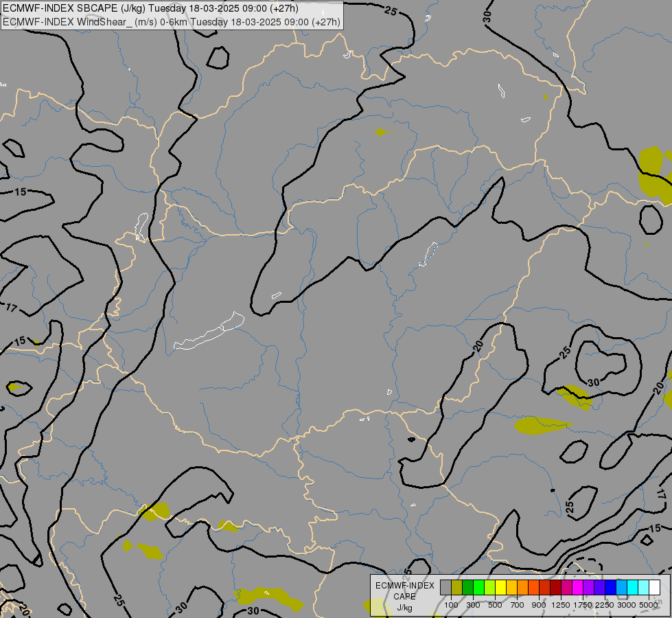This screenshot has height=618, width=672.
Task: Click the CAPE label in the legend
Action: (404, 597)
